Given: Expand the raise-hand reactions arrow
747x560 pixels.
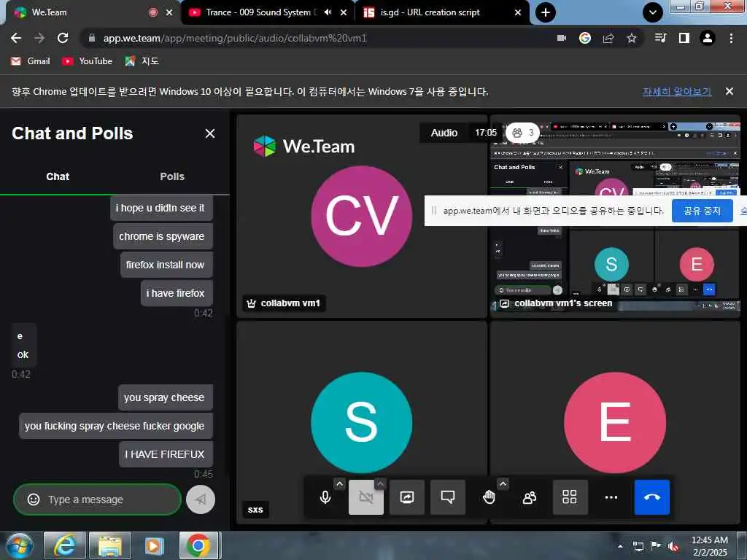Looking at the screenshot, I should [x=503, y=484].
